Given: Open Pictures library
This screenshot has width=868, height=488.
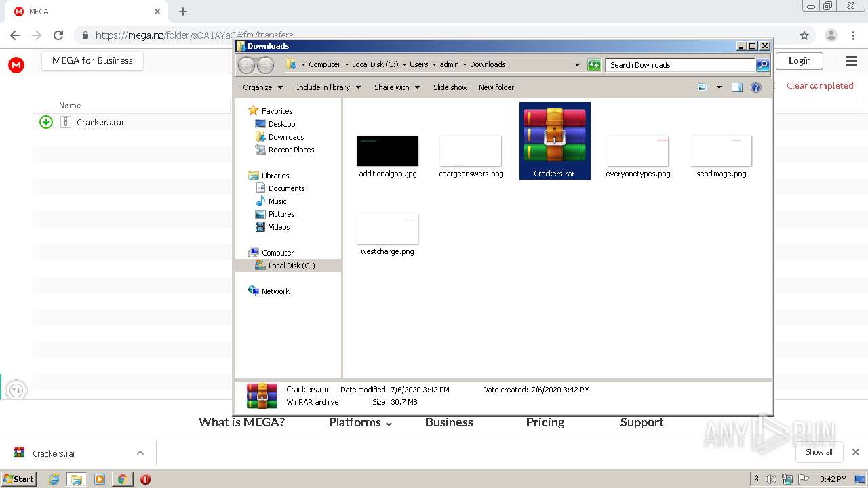Looking at the screenshot, I should pos(281,214).
